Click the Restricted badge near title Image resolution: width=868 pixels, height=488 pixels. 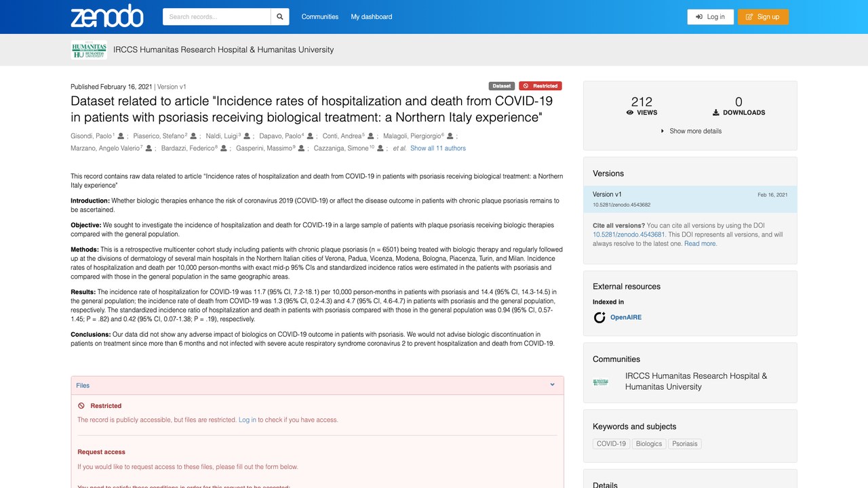click(x=540, y=86)
